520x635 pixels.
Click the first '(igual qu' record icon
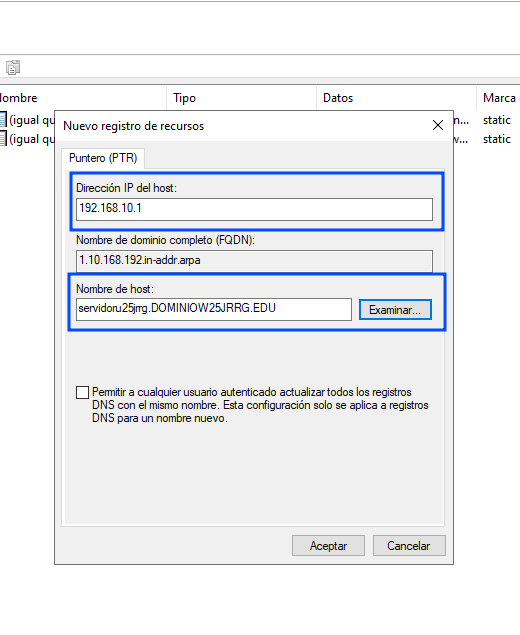(3, 120)
